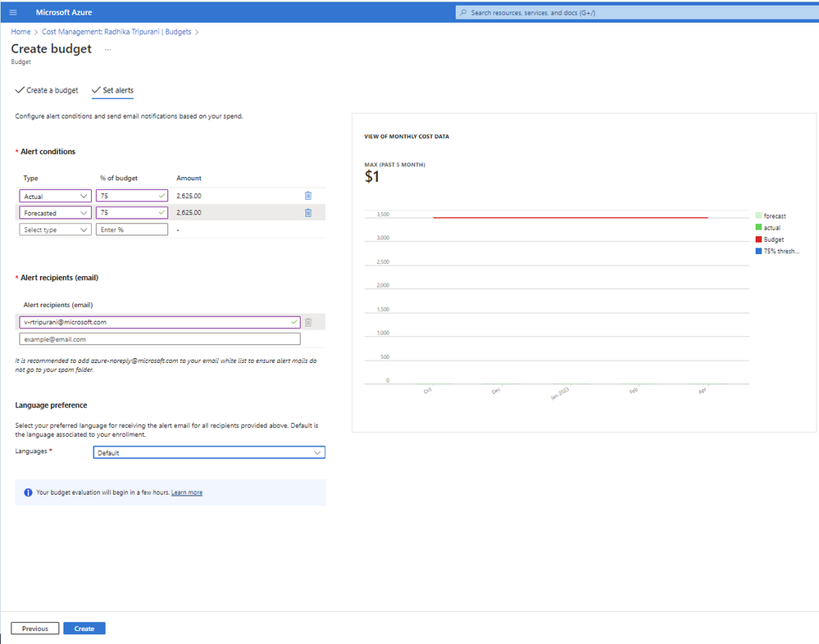
Task: Open the Azure portal hamburger menu
Action: point(13,12)
